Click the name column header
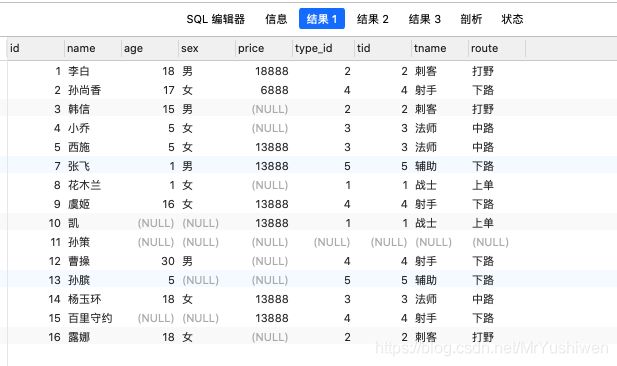617x366 pixels. pos(93,48)
